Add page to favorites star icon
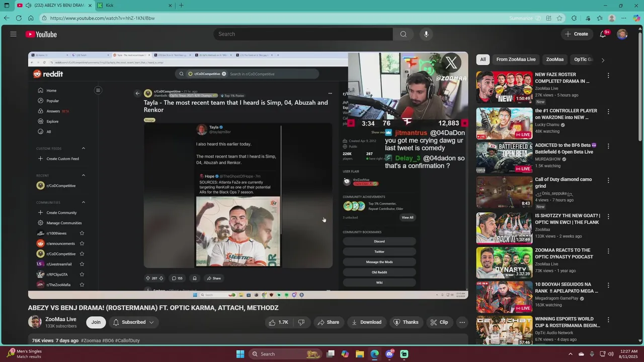Screen dimensions: 644x362 coord(559,18)
